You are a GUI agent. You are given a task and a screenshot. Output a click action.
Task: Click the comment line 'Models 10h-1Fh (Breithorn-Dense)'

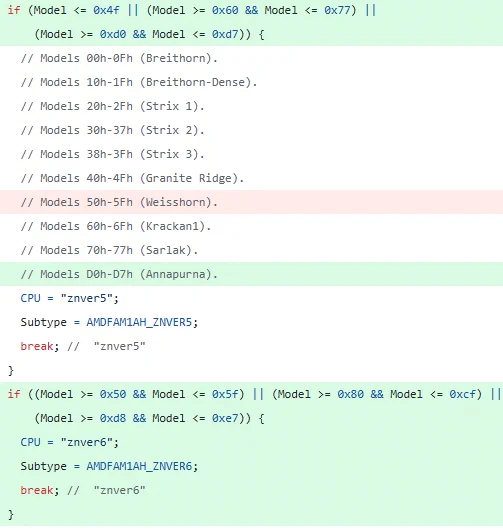click(139, 82)
